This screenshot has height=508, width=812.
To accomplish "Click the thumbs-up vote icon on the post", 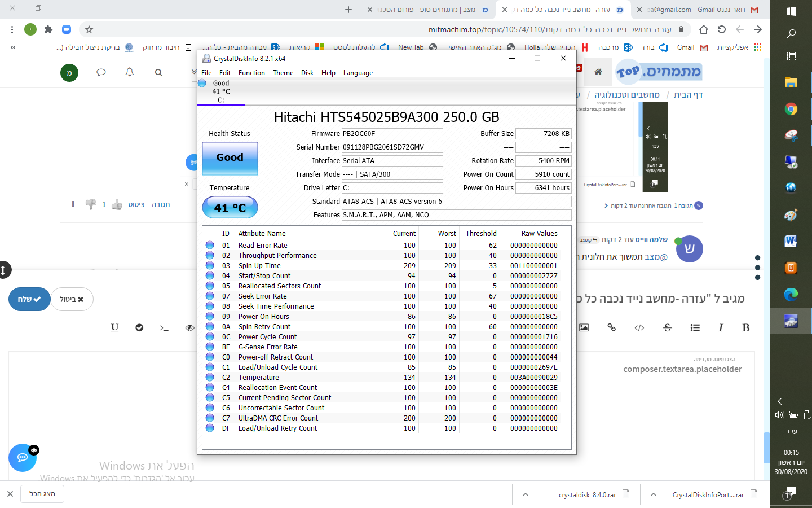I will pyautogui.click(x=117, y=204).
